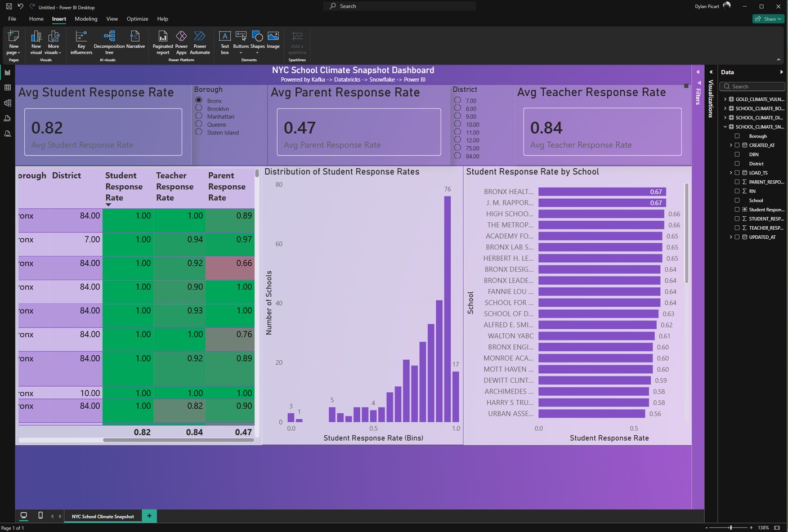Open the File menu
The image size is (788, 532).
(12, 19)
